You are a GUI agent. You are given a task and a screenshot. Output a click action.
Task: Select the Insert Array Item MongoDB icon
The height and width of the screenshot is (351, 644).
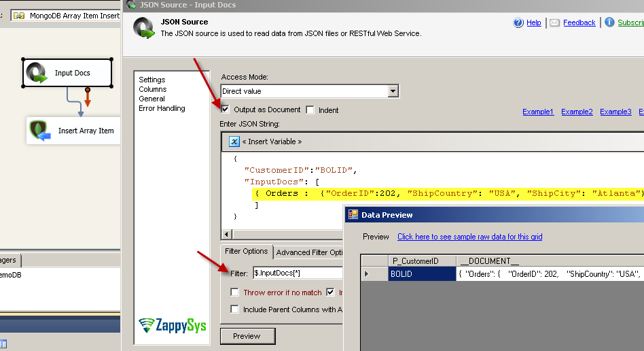[x=40, y=131]
